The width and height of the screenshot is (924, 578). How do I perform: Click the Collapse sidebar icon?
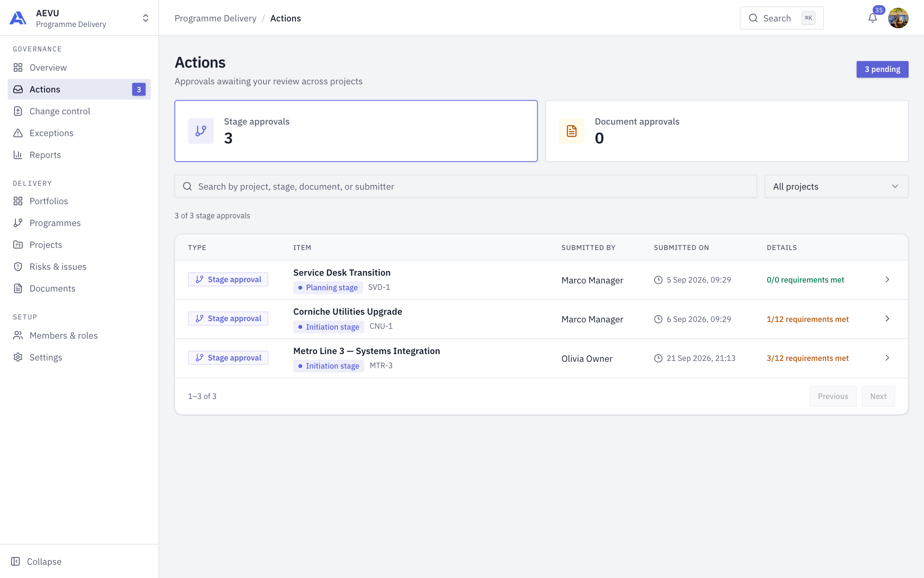15,561
